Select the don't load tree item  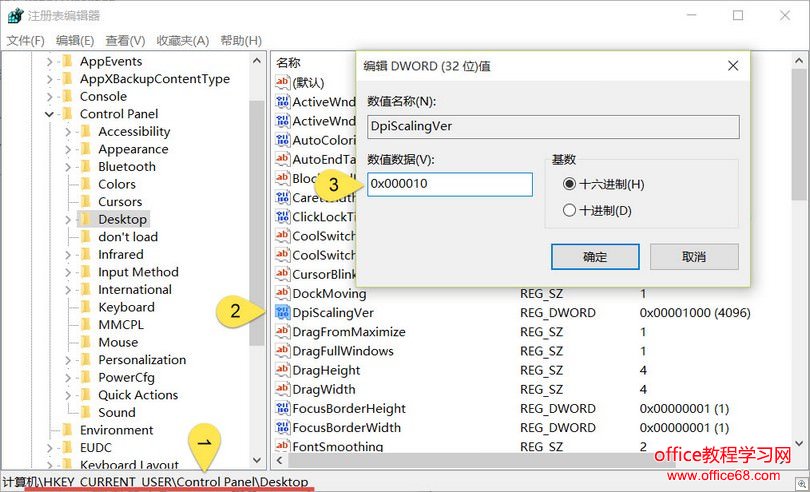coord(128,237)
